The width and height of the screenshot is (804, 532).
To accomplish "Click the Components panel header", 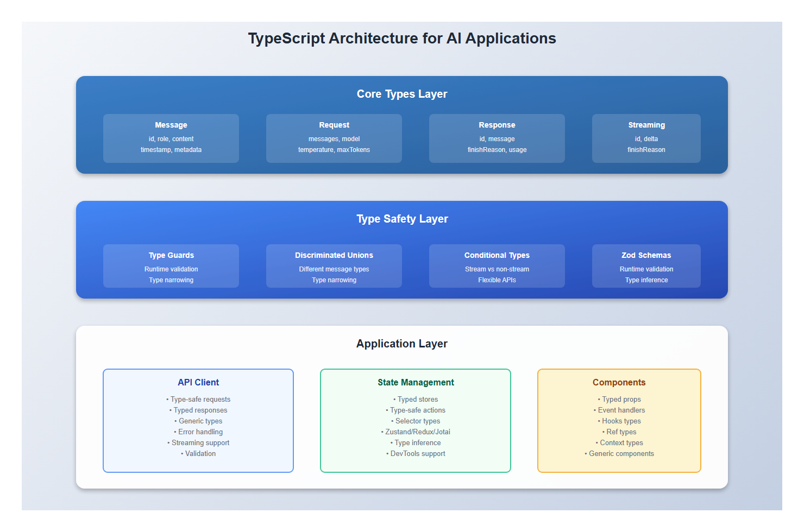I will [x=619, y=382].
